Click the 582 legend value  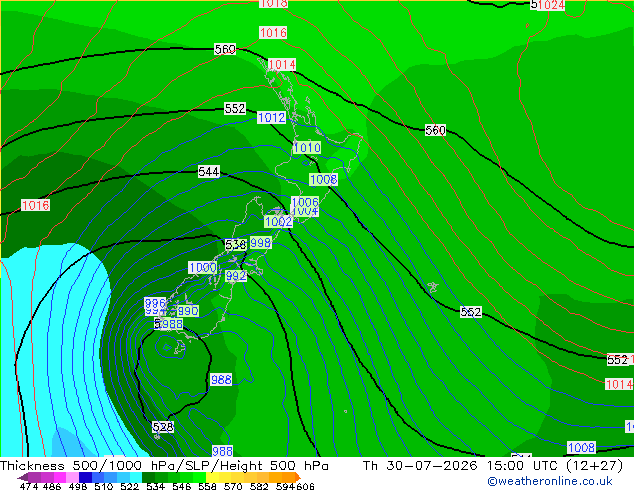pyautogui.click(x=259, y=486)
